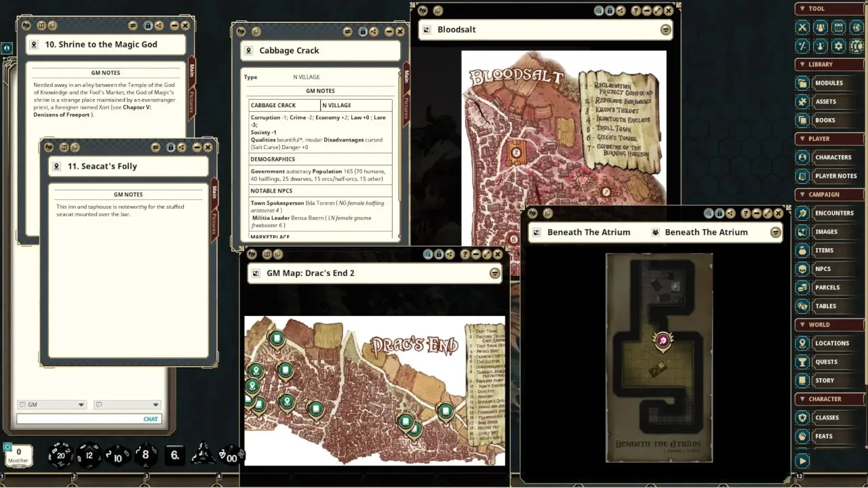Select Main tab in Shrine to the Magic God
The width and height of the screenshot is (868, 488).
click(192, 70)
